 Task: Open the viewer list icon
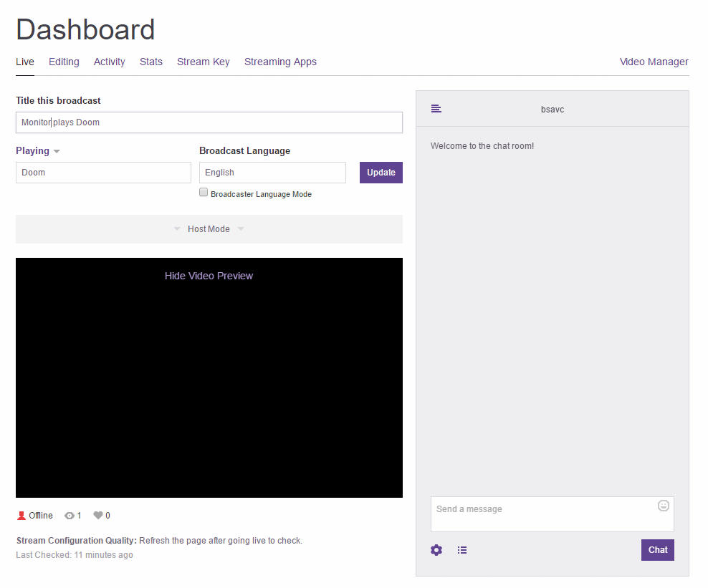click(x=462, y=549)
